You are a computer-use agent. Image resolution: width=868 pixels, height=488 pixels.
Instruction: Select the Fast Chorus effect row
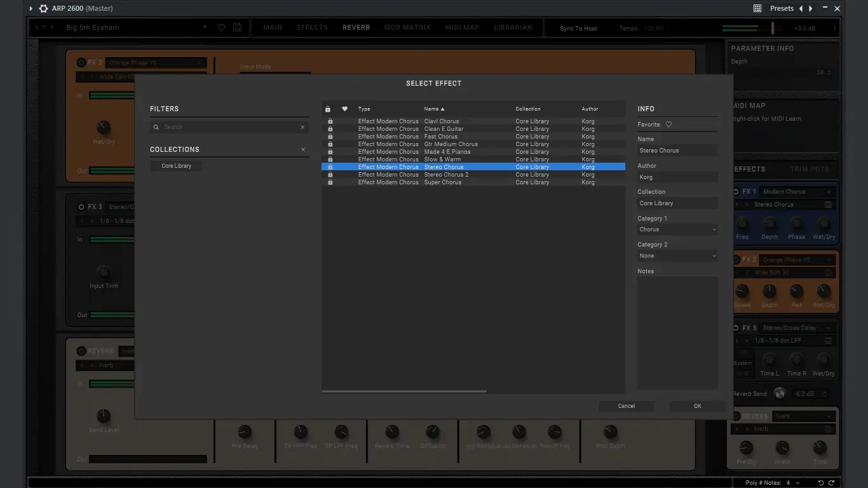pos(473,137)
